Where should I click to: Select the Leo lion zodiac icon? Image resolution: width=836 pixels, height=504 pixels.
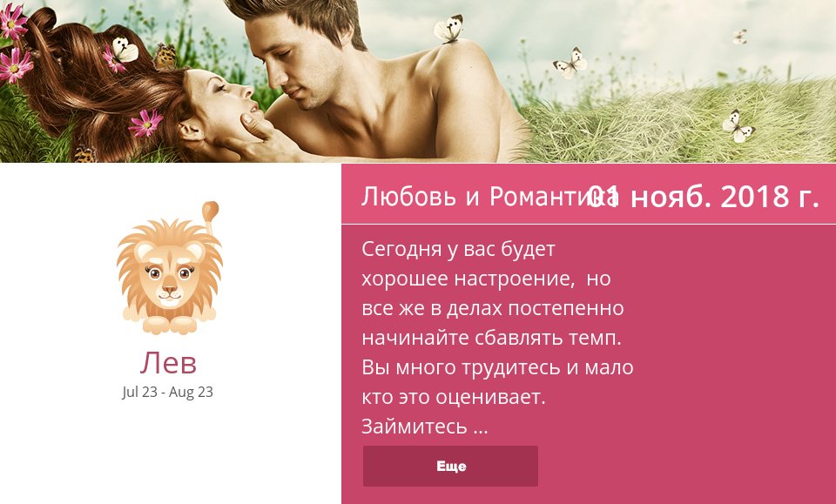(x=170, y=268)
